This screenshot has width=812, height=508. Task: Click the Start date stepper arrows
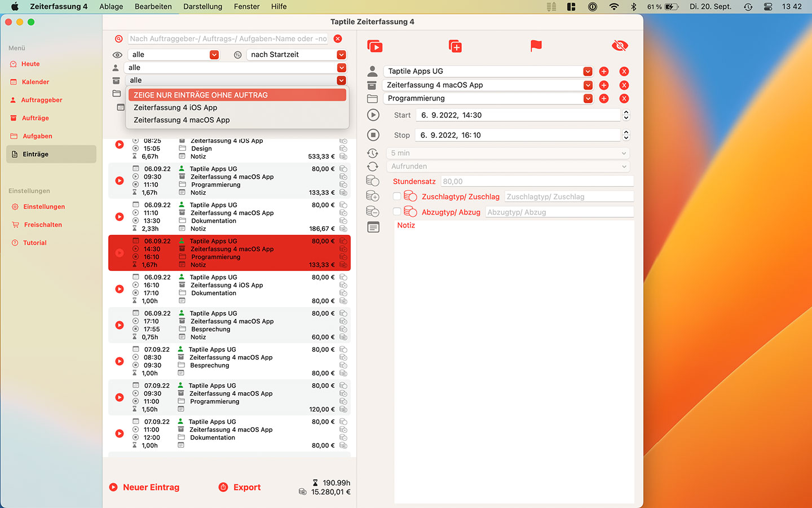click(x=626, y=115)
